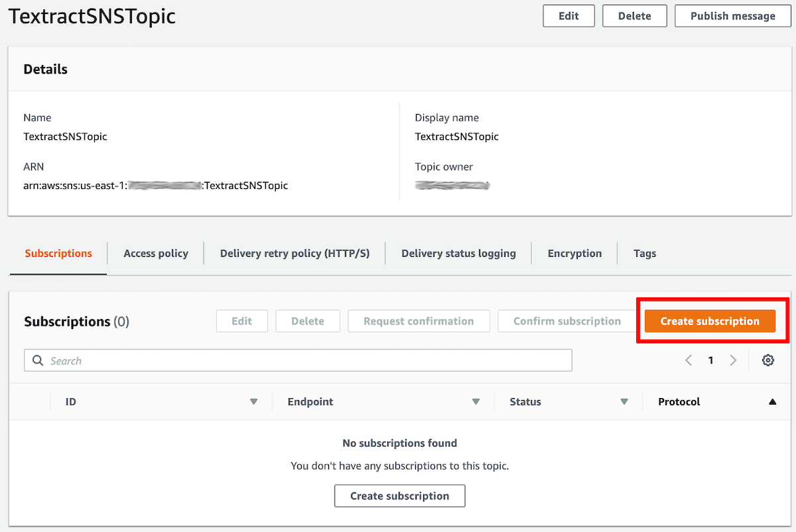Sort by the Endpoint column arrow
The image size is (796, 532).
click(476, 402)
